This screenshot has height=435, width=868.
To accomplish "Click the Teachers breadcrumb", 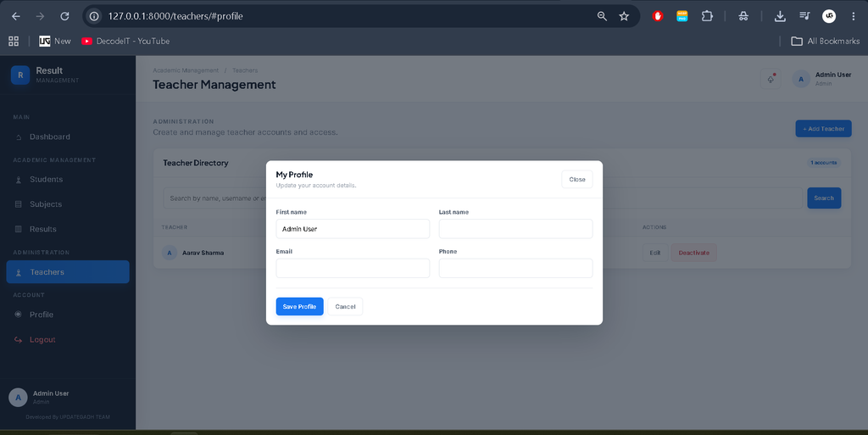I will [245, 70].
